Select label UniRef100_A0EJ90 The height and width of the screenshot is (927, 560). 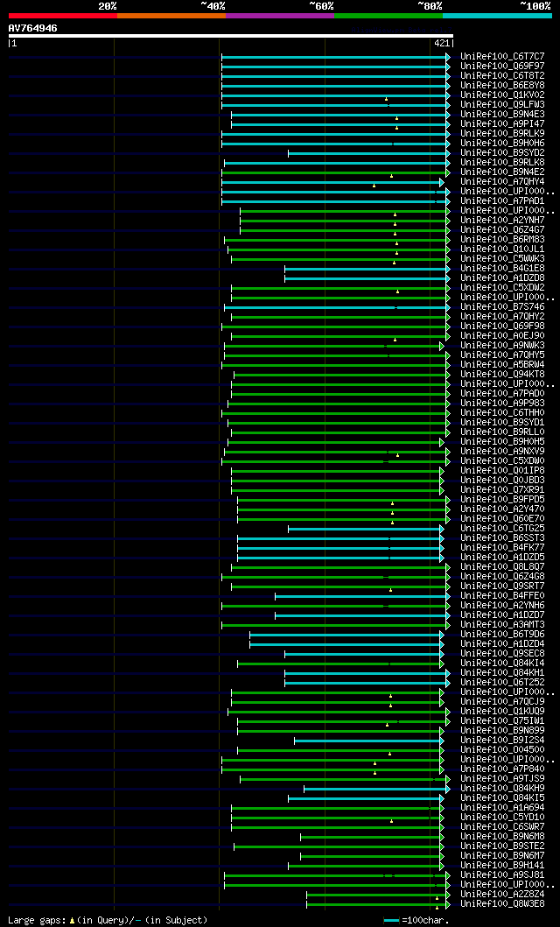tap(503, 336)
